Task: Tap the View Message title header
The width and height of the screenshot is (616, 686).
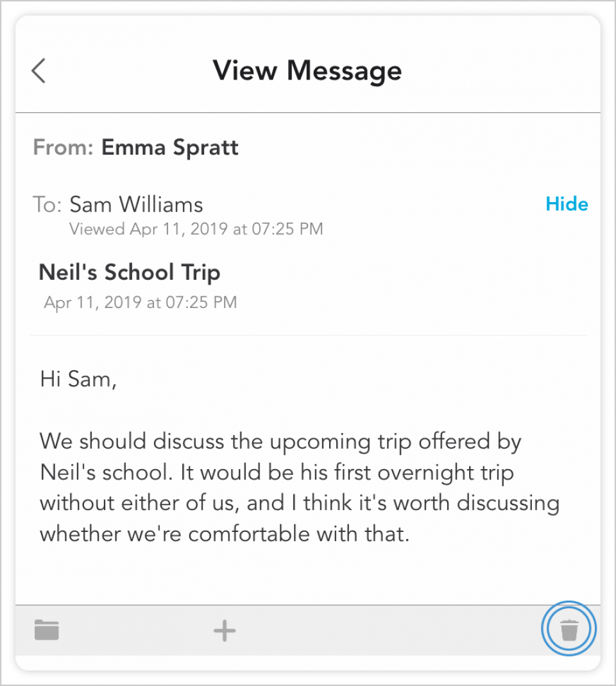Action: coord(307,71)
